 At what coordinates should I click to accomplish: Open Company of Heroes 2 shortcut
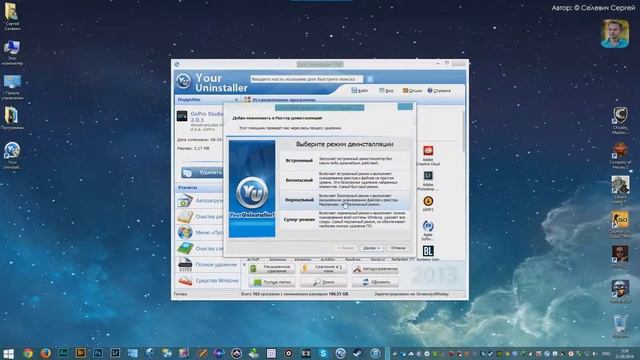click(x=620, y=156)
